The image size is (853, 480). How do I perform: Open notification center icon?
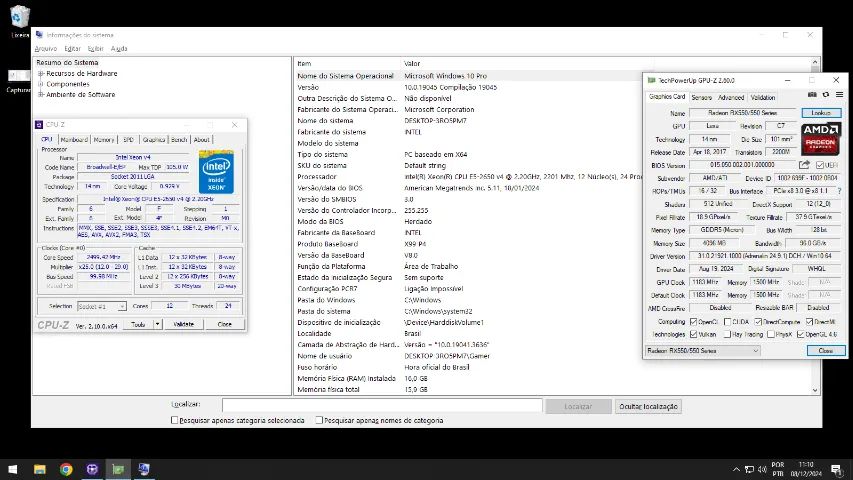[x=836, y=469]
